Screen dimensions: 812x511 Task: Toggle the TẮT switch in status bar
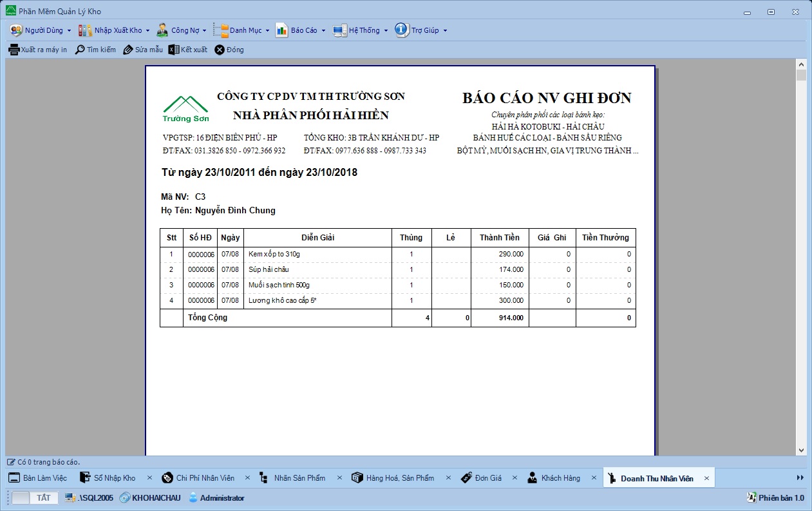click(35, 497)
